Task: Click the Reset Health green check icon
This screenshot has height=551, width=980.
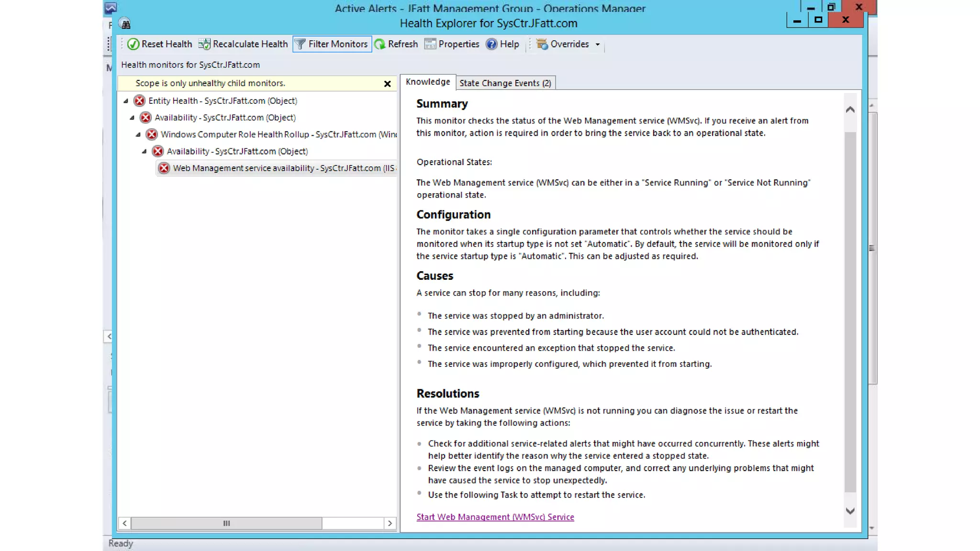Action: pyautogui.click(x=133, y=44)
